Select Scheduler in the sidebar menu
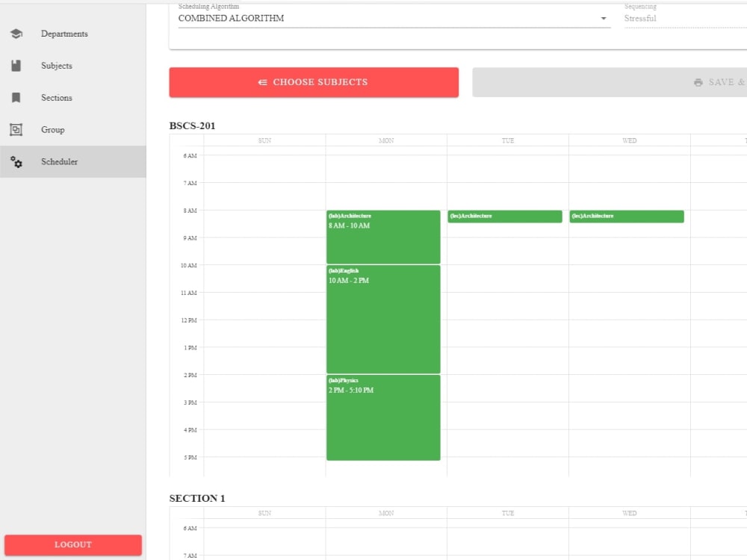The image size is (747, 560). click(x=59, y=161)
